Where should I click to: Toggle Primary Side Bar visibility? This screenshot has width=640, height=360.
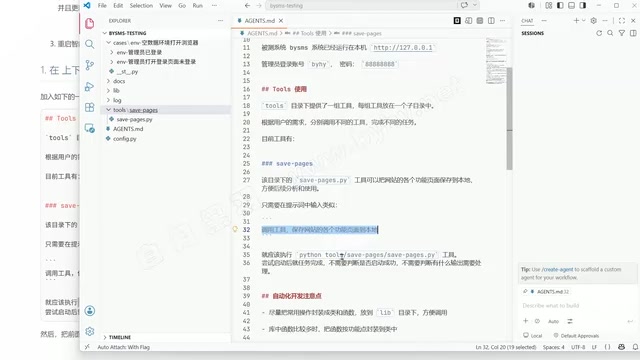click(560, 5)
